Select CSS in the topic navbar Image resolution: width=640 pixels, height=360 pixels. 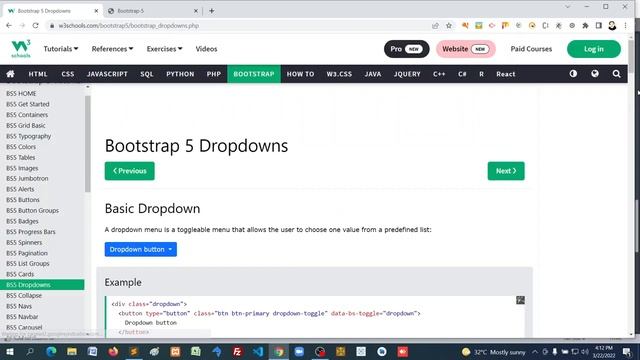[68, 74]
